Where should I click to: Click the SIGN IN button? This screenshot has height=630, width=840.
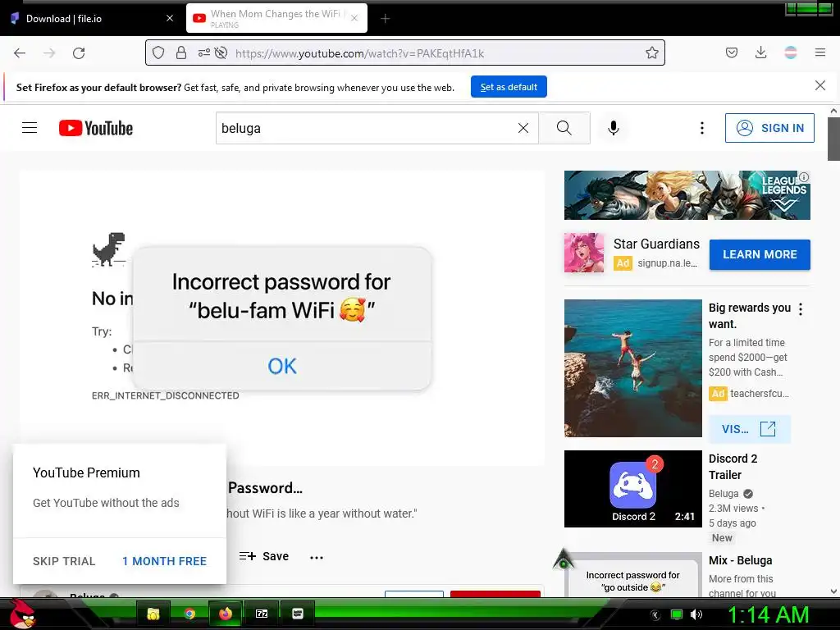pos(769,128)
